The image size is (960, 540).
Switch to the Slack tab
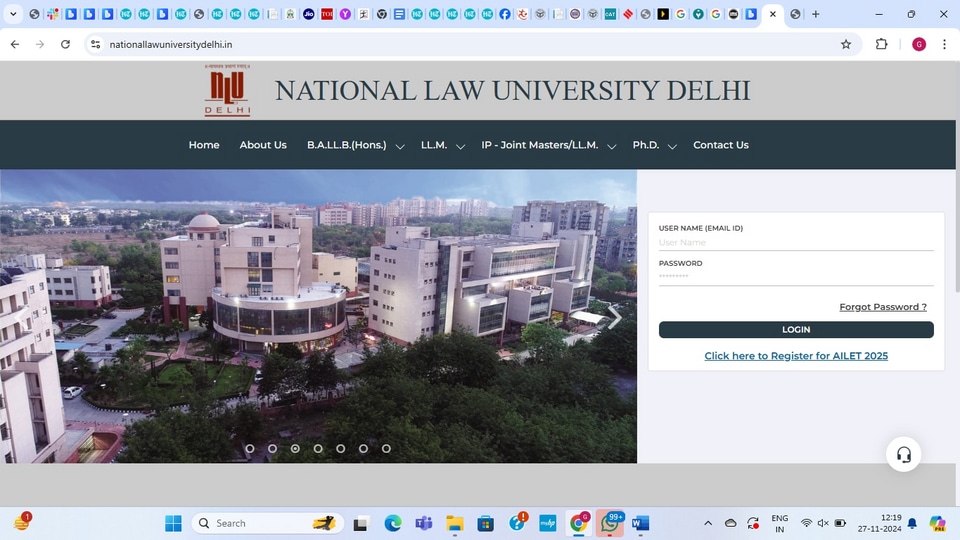pyautogui.click(x=53, y=14)
